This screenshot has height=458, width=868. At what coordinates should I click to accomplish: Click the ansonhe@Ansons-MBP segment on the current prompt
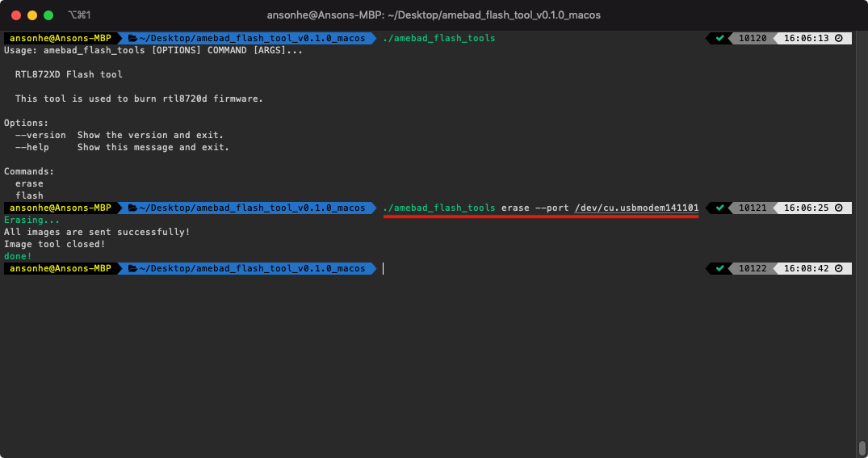[61, 269]
